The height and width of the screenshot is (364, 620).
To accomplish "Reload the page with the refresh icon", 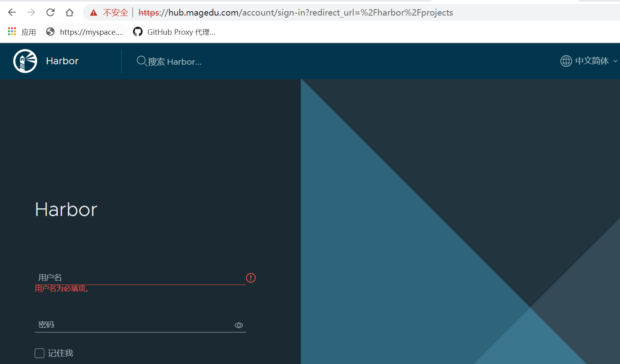I will coord(50,12).
